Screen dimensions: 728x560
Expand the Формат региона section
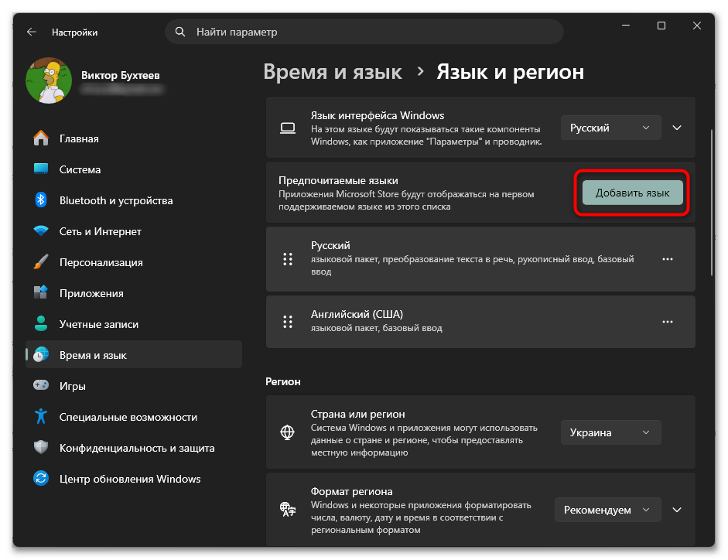(x=677, y=510)
